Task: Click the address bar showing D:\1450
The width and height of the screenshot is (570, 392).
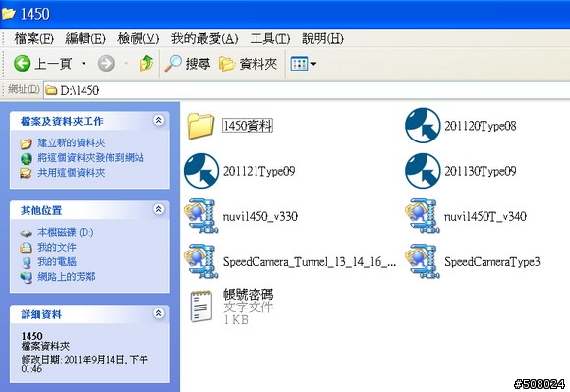Action: tap(307, 90)
